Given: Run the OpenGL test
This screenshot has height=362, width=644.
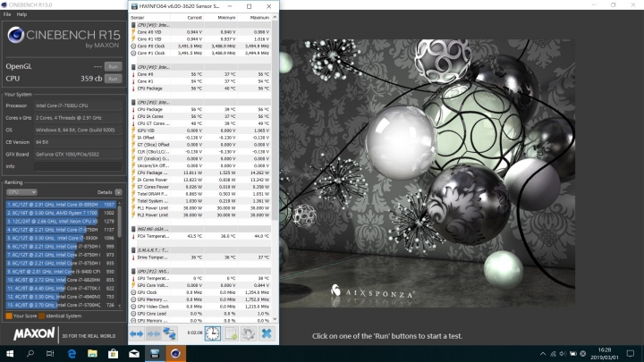Looking at the screenshot, I should pyautogui.click(x=113, y=66).
